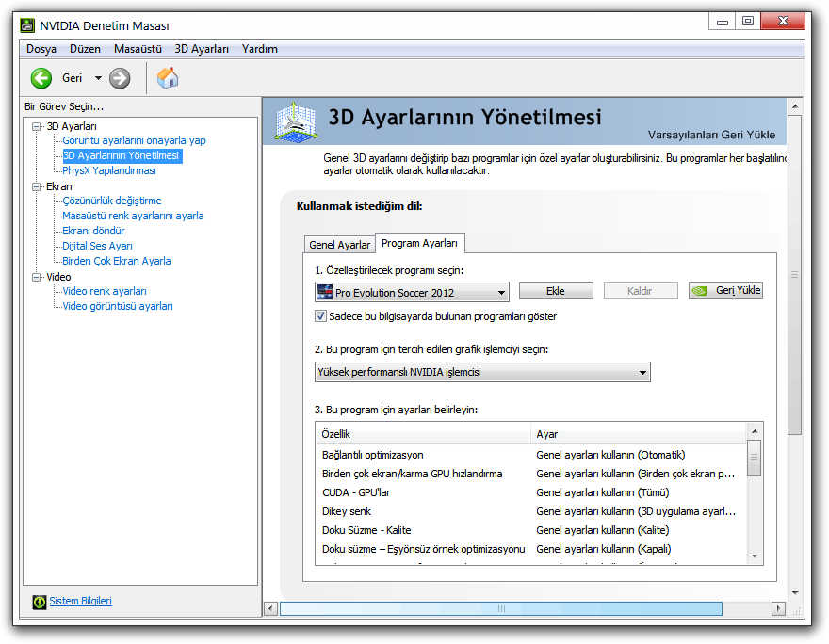
Task: Open the 3D Ayarları menu
Action: click(x=202, y=49)
